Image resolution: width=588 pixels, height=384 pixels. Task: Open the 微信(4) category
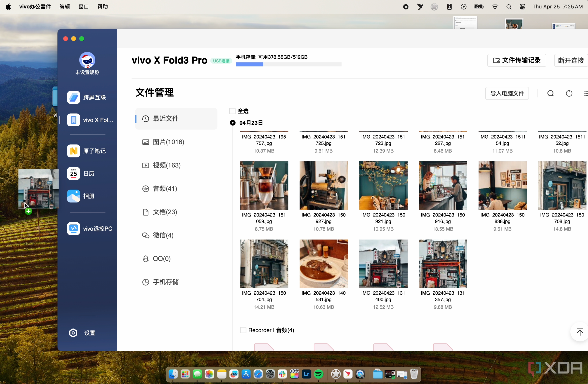[158, 235]
